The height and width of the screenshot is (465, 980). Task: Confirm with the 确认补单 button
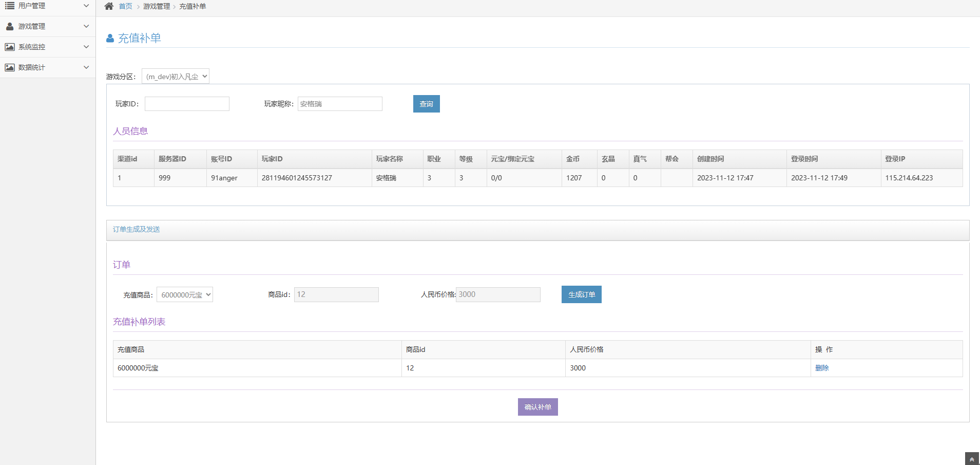click(537, 407)
